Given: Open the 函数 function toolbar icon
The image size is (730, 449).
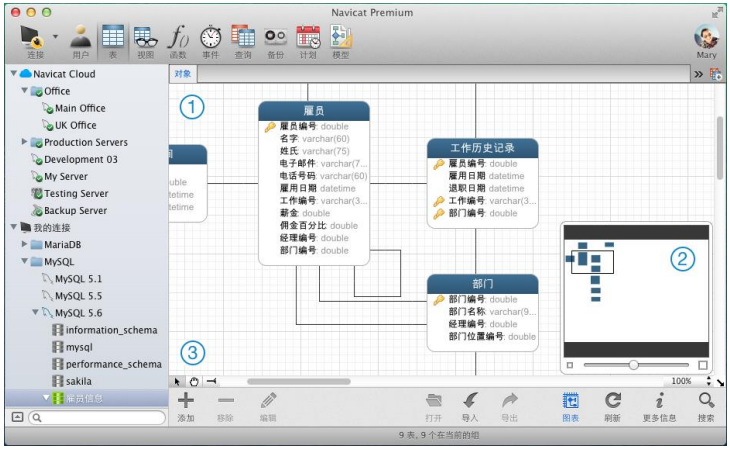Looking at the screenshot, I should click(x=178, y=36).
